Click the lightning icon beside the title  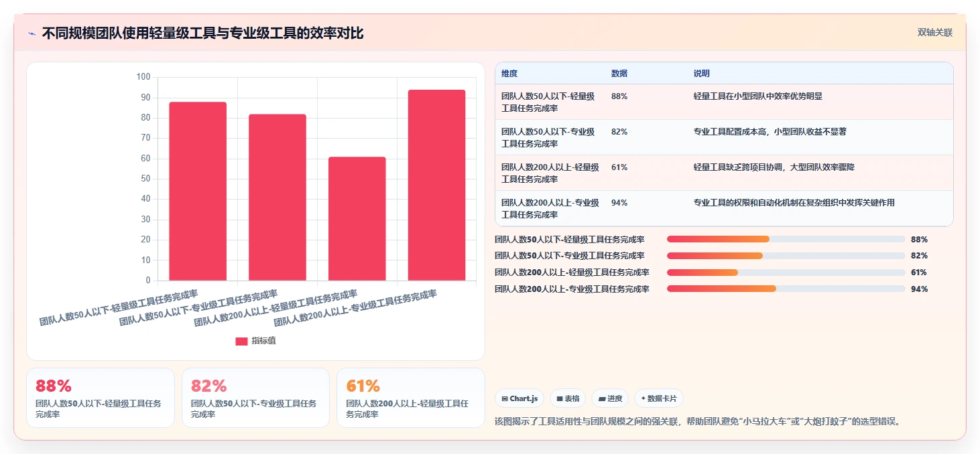point(32,33)
